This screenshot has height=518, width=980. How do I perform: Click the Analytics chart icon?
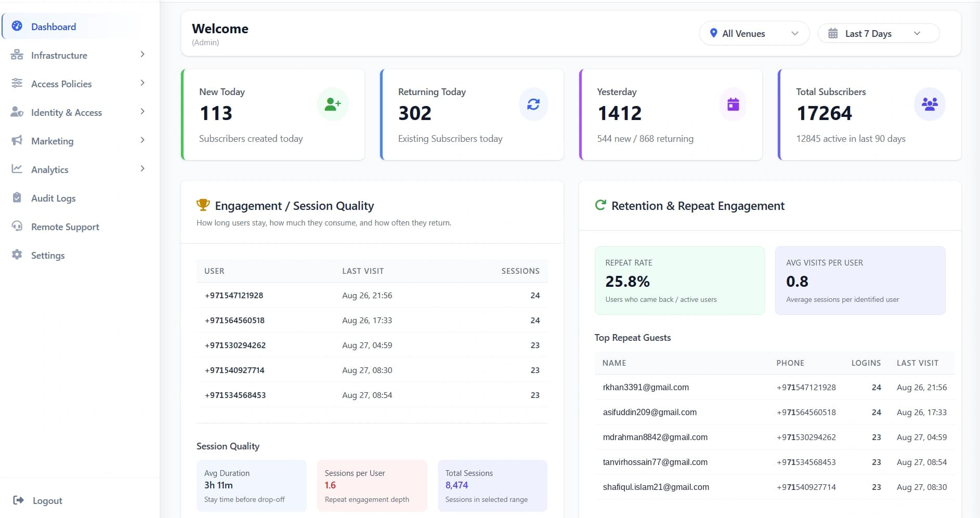tap(17, 169)
